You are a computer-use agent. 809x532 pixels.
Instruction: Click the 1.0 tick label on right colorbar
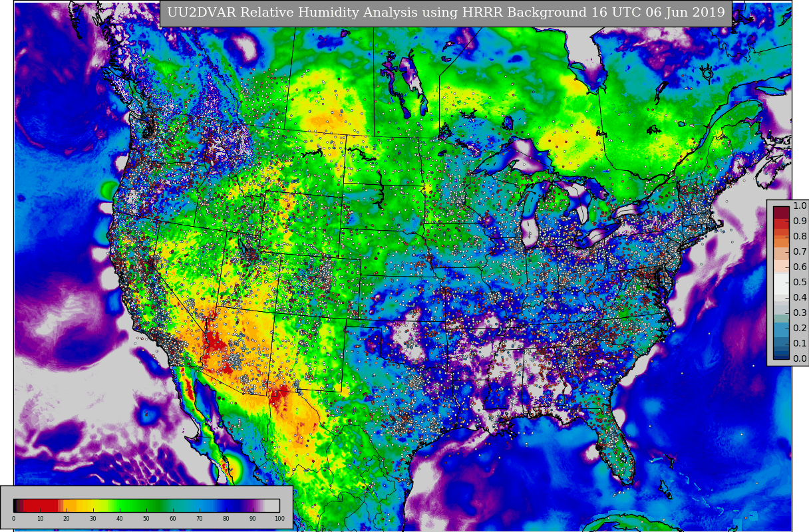tap(800, 206)
